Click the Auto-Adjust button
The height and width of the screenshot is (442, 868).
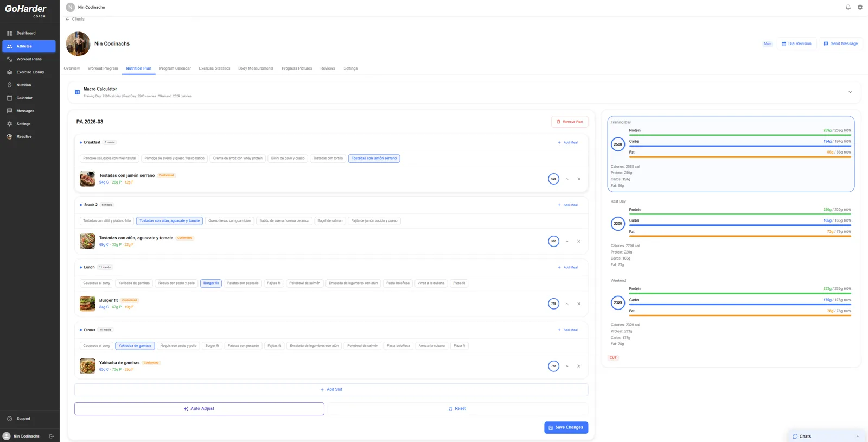coord(199,409)
